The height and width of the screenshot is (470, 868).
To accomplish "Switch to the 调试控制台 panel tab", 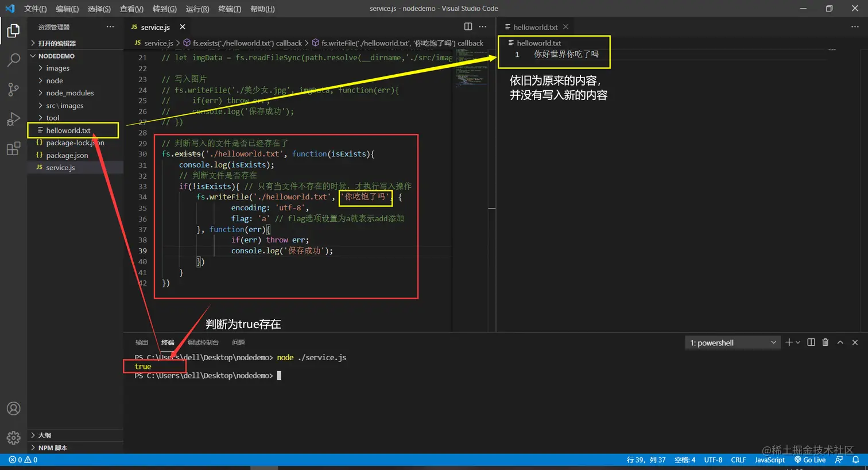I will click(x=203, y=342).
